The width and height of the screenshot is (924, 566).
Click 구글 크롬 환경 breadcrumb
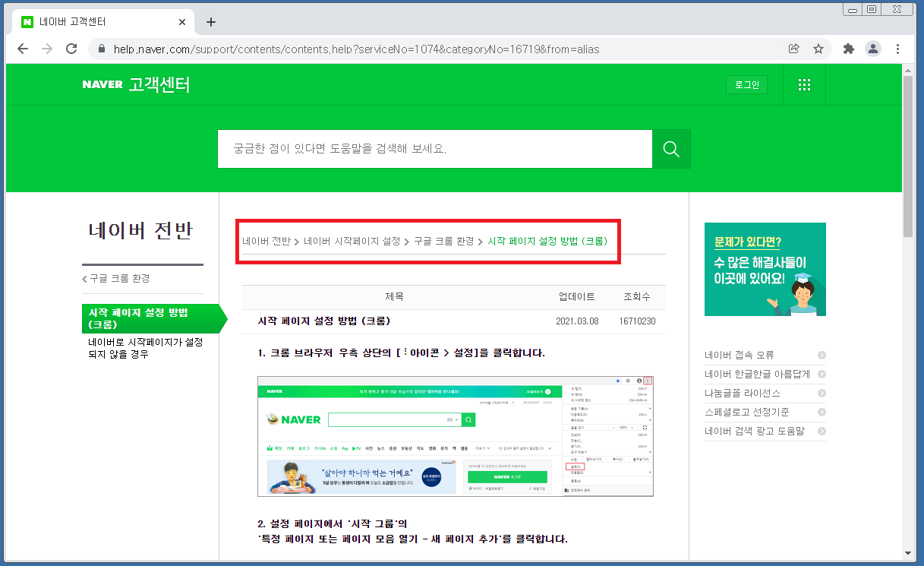444,241
